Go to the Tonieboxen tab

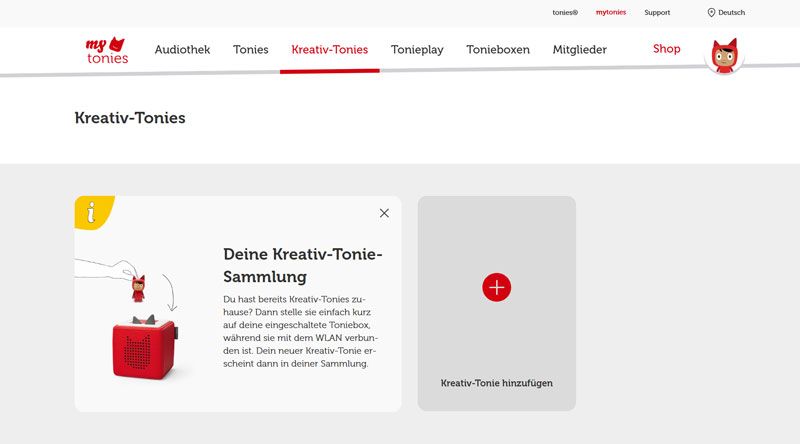coord(498,50)
